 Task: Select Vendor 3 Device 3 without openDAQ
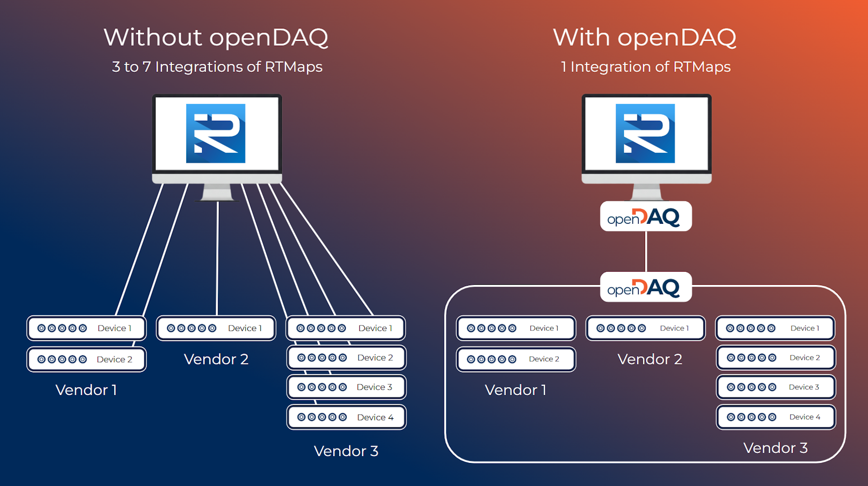(x=346, y=387)
